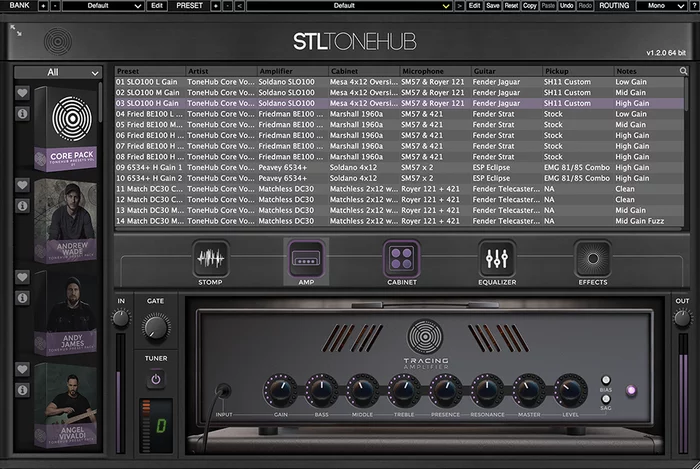Select the Amp section icon

pos(306,259)
